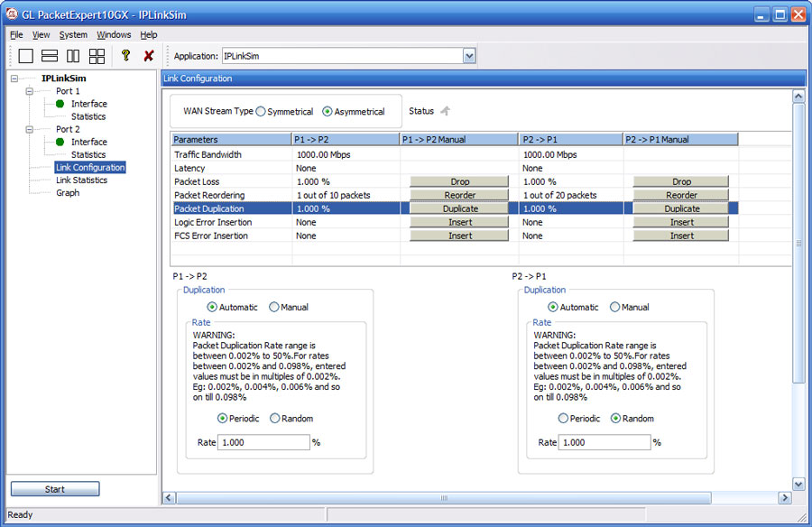Choose Automatic duplication for P1 -> P2
Screen dimensions: 812x527
(x=212, y=308)
